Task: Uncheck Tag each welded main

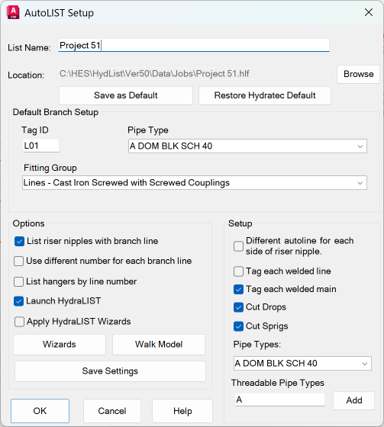Action: [x=238, y=289]
